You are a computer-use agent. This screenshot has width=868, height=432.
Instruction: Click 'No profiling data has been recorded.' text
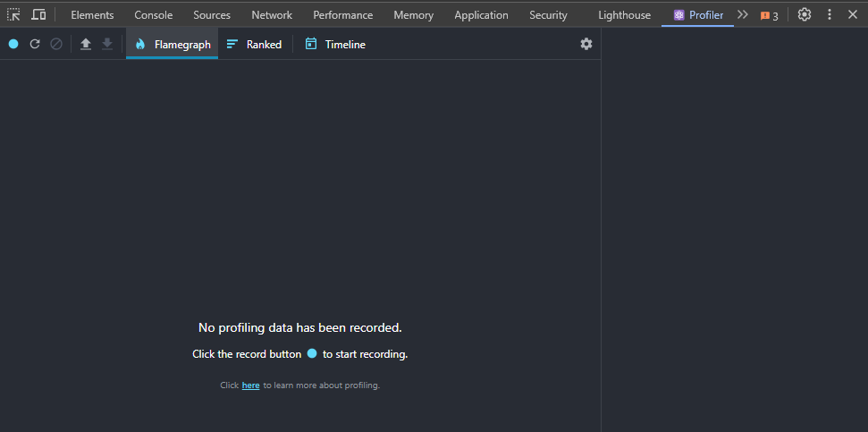pos(300,328)
